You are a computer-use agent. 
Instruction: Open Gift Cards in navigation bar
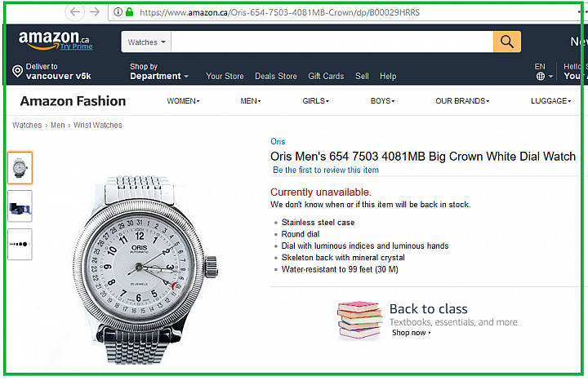coord(326,77)
